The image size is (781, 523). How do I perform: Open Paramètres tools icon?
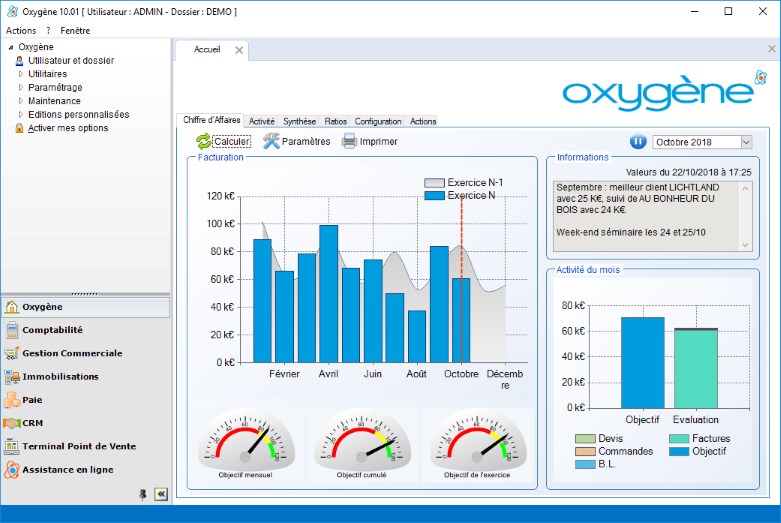tap(271, 141)
